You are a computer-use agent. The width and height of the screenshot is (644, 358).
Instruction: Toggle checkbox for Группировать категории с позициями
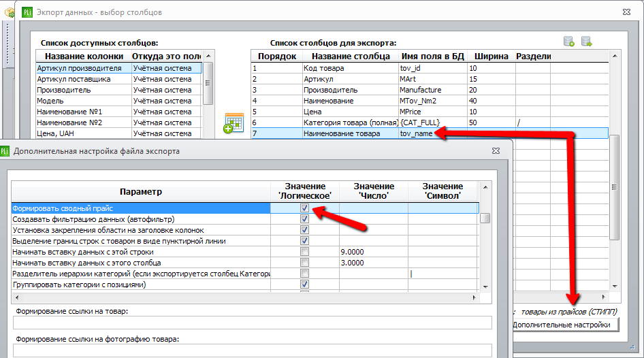(x=304, y=284)
